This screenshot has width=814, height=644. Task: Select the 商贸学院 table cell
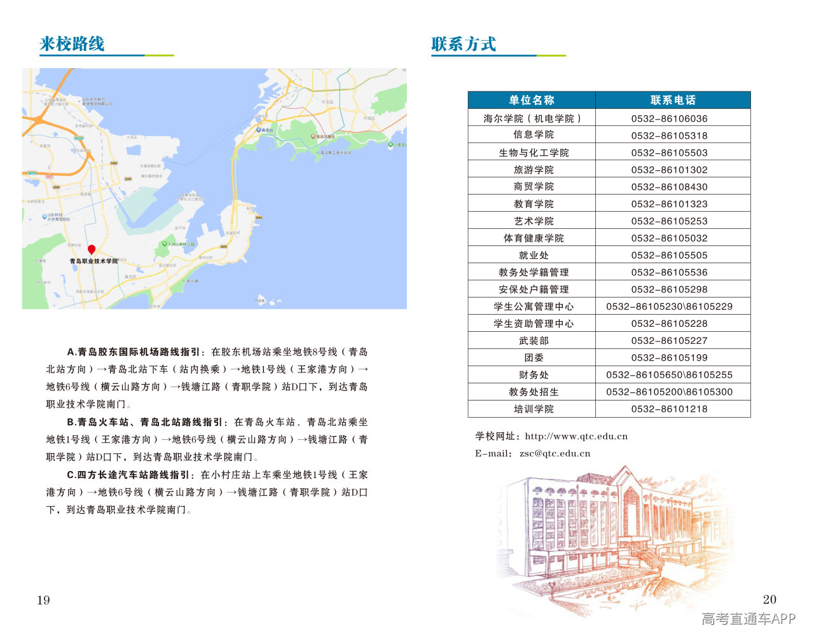533,186
